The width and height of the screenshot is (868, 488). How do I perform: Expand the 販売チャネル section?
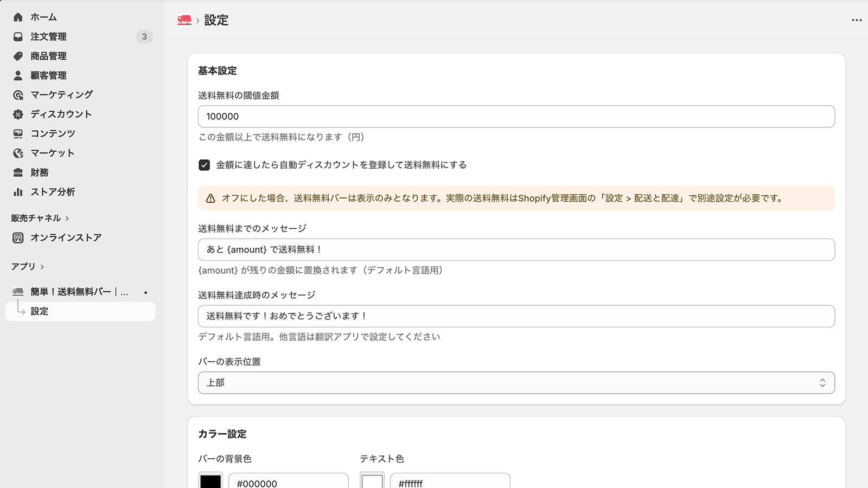pyautogui.click(x=38, y=218)
